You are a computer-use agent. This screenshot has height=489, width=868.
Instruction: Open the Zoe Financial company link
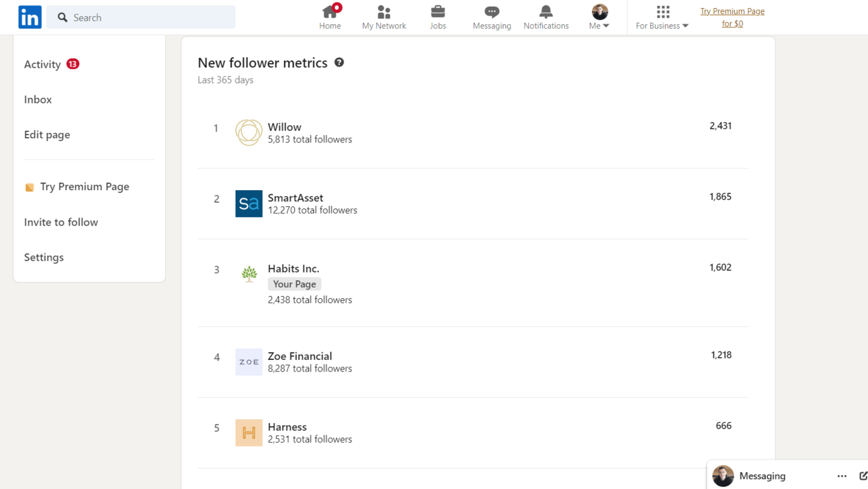tap(300, 356)
